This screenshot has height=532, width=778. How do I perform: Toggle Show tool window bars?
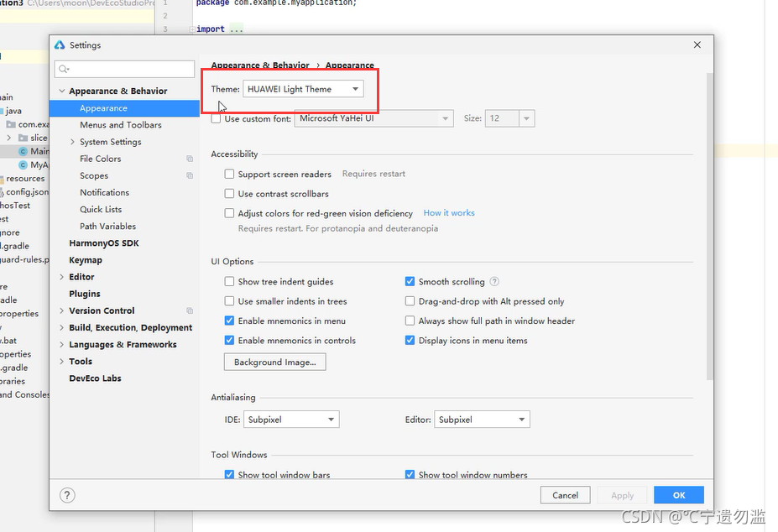[x=229, y=474]
